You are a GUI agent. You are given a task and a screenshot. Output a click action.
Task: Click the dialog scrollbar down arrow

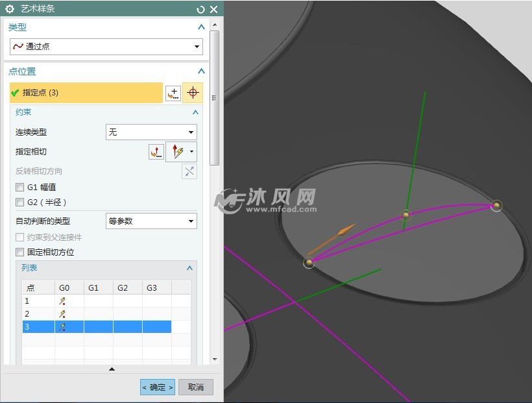point(215,359)
